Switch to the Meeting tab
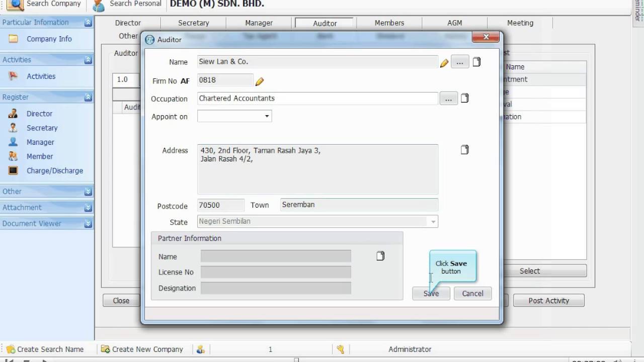 520,23
